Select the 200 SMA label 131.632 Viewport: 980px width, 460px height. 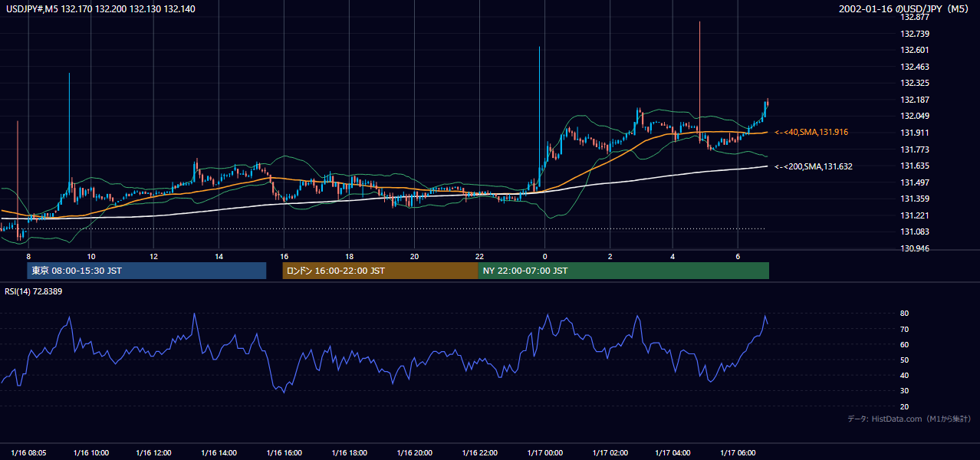814,166
